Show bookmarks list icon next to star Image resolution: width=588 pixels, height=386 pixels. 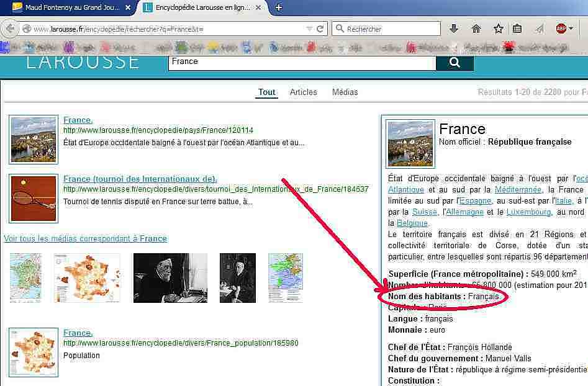517,29
